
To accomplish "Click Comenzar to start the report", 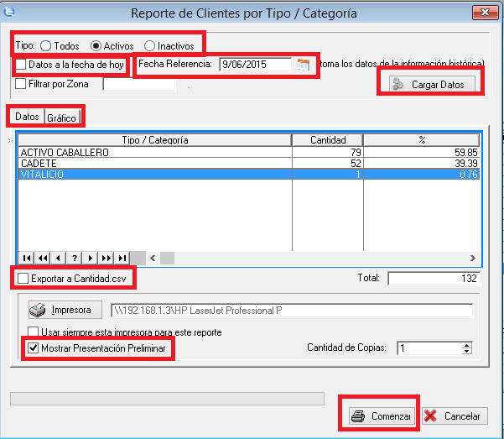I will tap(381, 416).
